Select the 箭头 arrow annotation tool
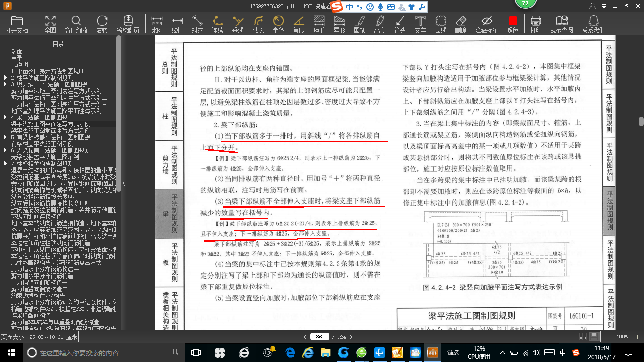Screen dimensions: 644x362 pos(400,24)
